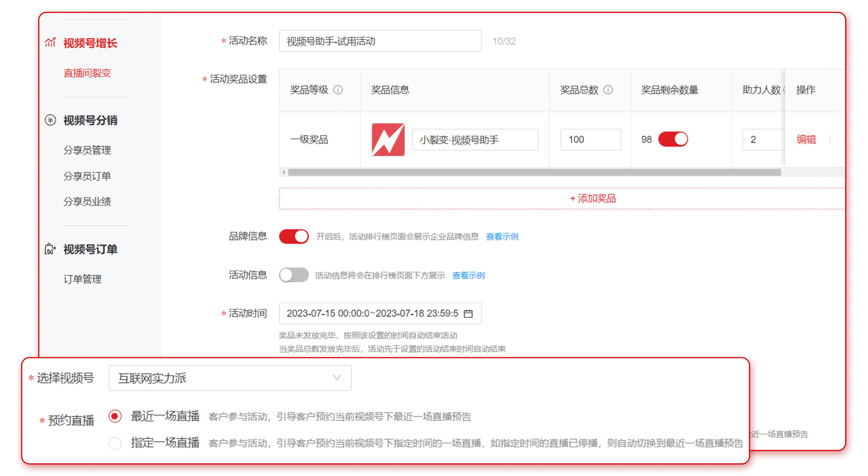Open 订单管理 in the sidebar
The image size is (868, 476).
pyautogui.click(x=82, y=279)
